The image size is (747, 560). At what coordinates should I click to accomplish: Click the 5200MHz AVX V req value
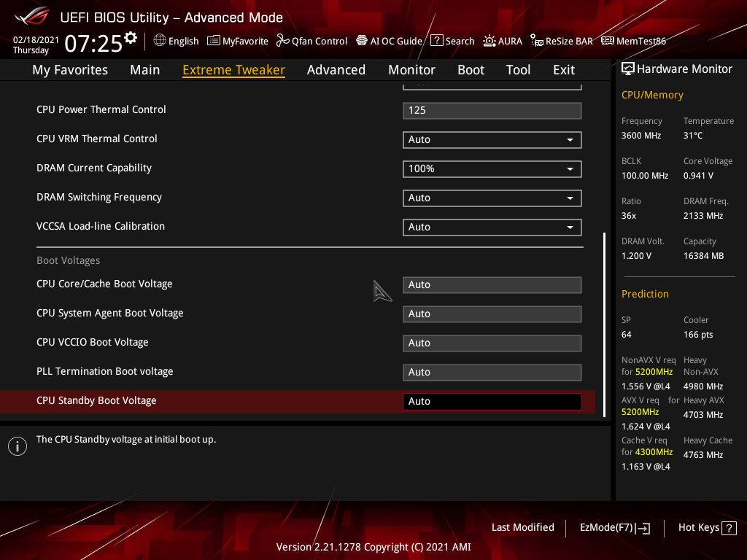640,412
